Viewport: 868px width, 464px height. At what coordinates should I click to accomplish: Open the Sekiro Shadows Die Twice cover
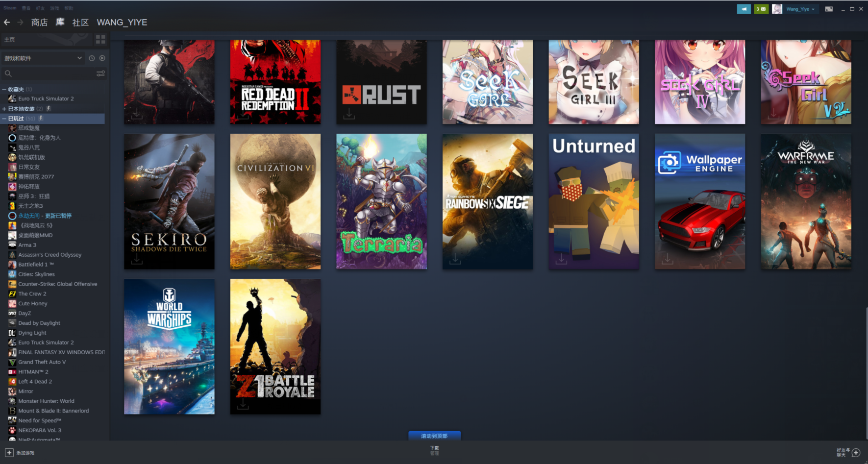point(169,201)
